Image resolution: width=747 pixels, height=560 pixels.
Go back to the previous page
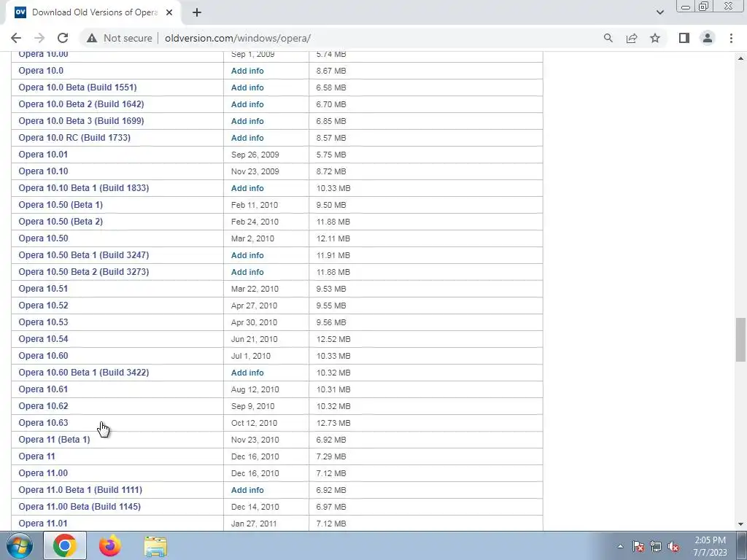[16, 38]
